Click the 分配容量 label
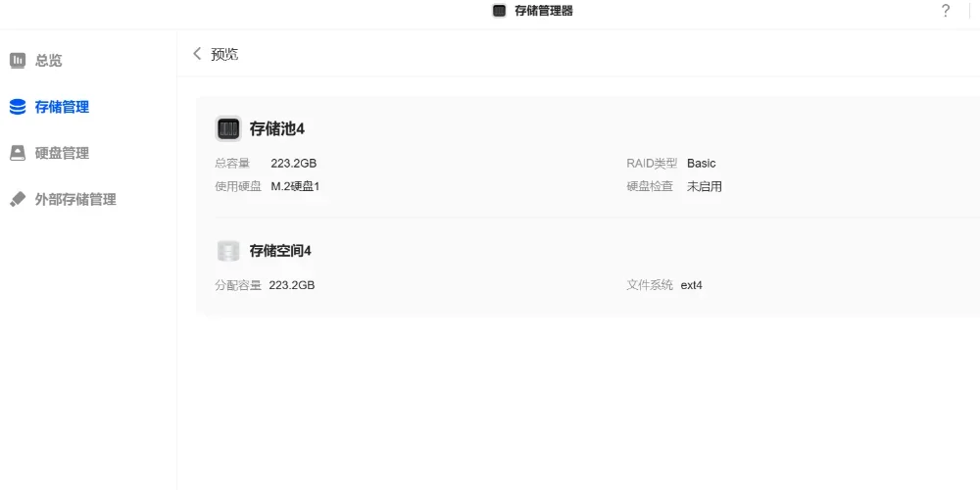980x490 pixels. click(x=238, y=285)
